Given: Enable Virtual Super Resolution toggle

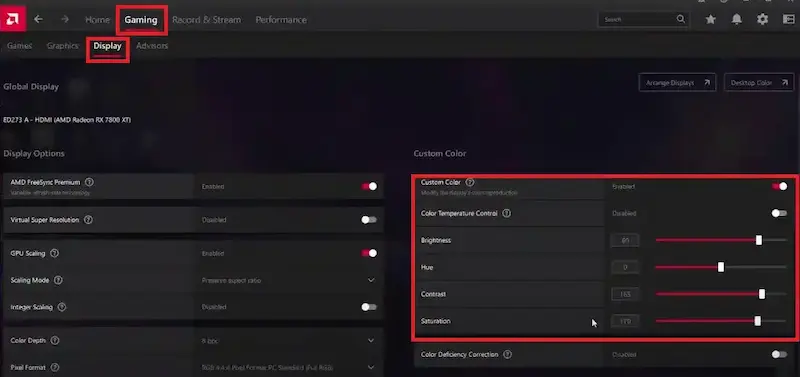Looking at the screenshot, I should 369,220.
